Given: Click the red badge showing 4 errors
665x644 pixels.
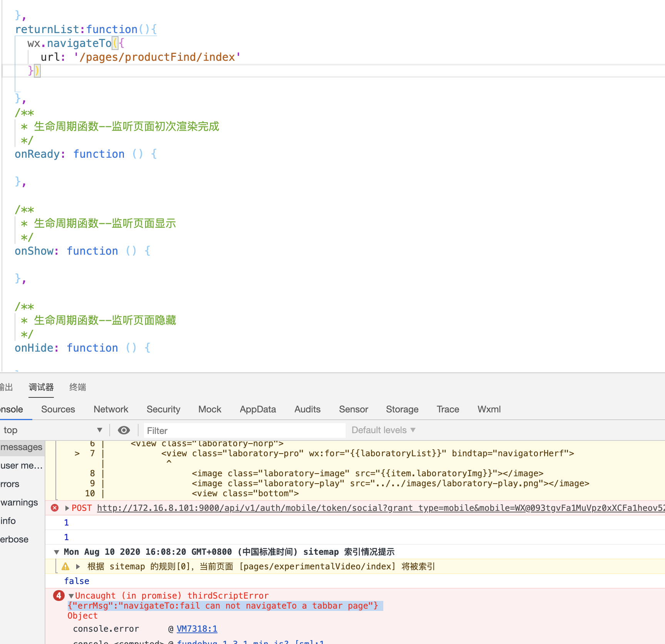Looking at the screenshot, I should (58, 596).
